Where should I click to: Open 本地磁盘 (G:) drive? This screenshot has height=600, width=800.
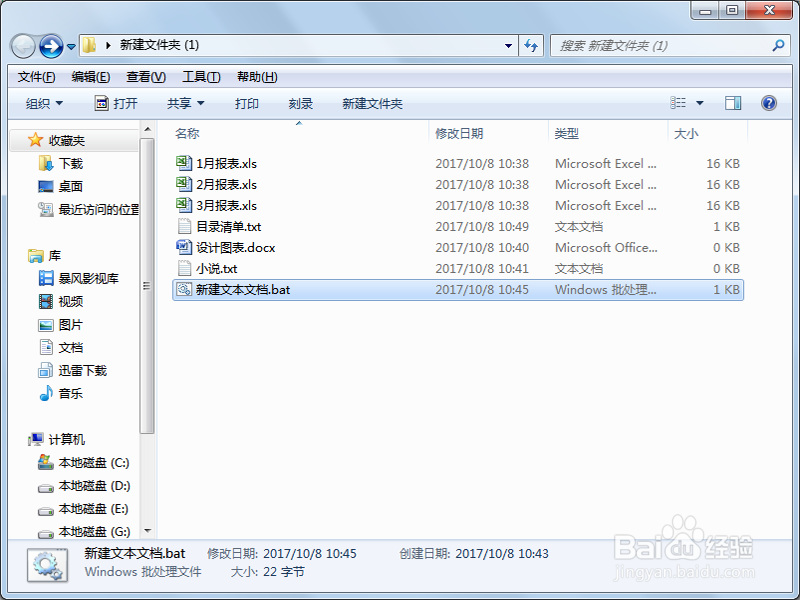click(94, 532)
